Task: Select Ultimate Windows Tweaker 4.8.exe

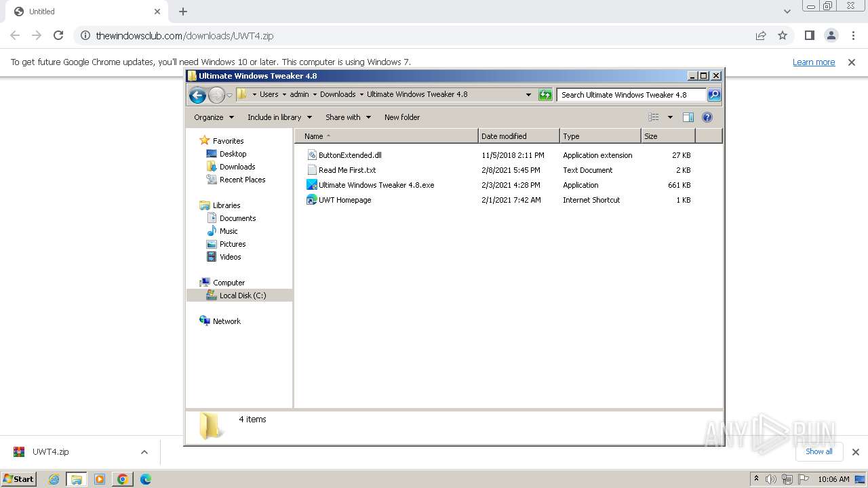Action: [x=376, y=185]
